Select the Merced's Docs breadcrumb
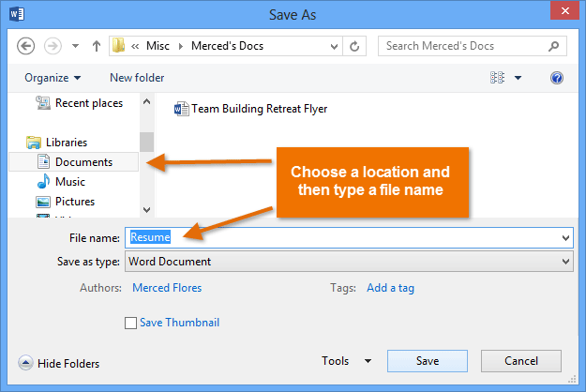This screenshot has height=392, width=586. pos(227,46)
